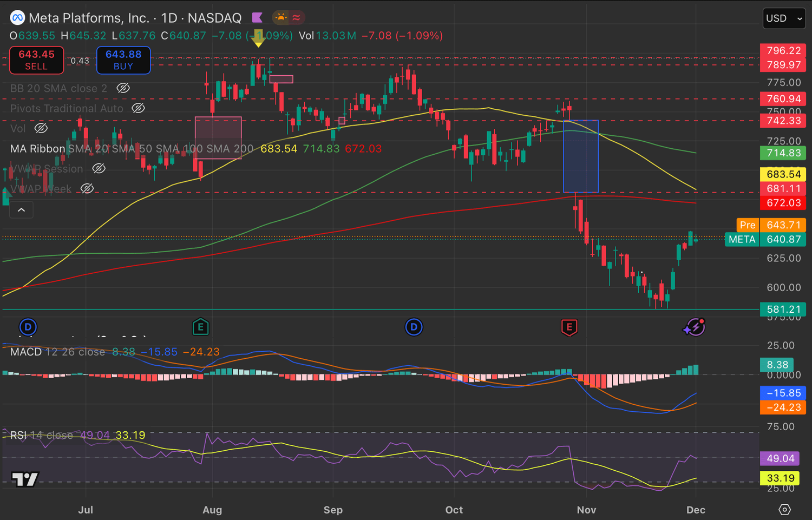Click the high price H645.32 value
This screenshot has width=812, height=520.
pos(83,36)
